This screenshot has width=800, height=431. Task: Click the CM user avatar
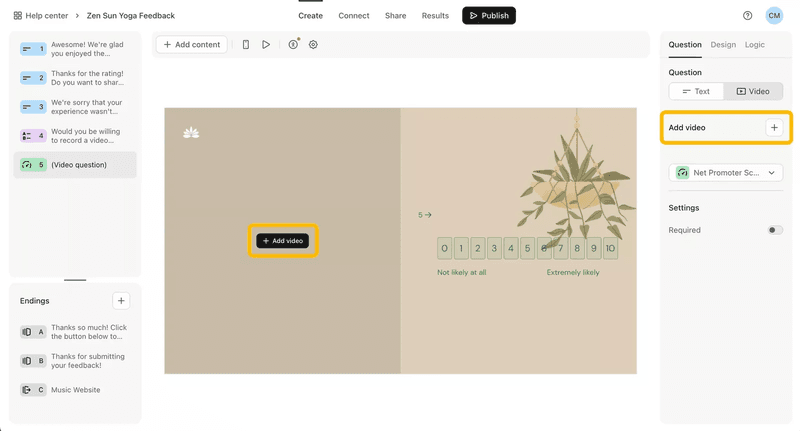(x=774, y=16)
